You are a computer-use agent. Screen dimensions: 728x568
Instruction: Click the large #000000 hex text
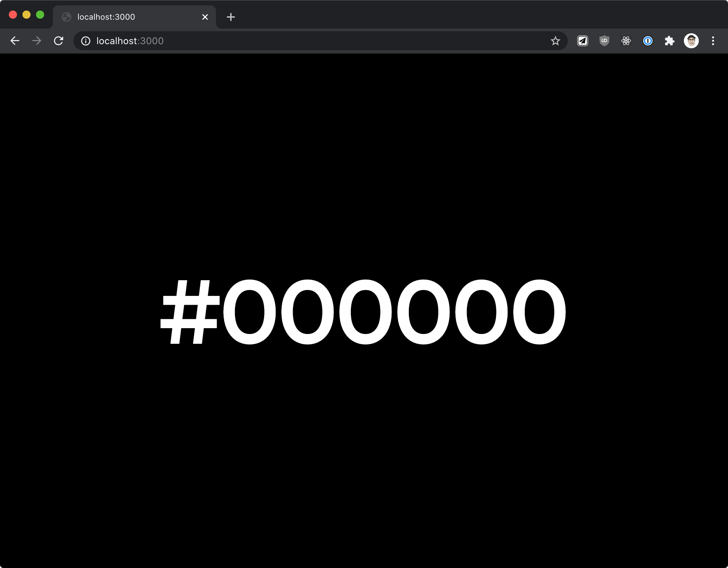tap(363, 312)
